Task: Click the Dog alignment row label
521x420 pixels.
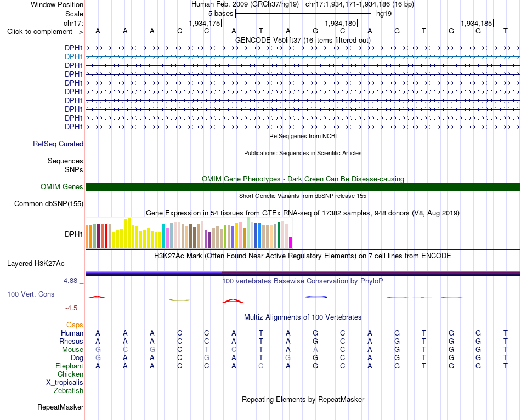Action: 77,358
